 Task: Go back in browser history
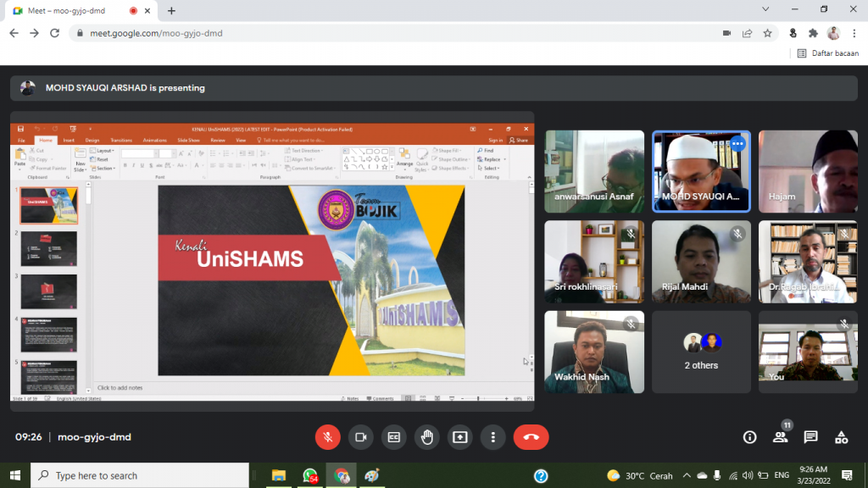coord(14,33)
